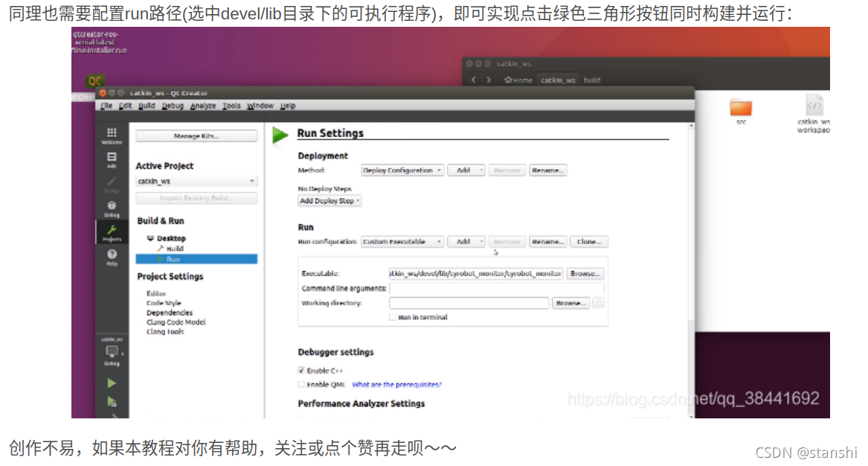Open Debug mode bug icon in sidebar
The width and height of the screenshot is (868, 466).
[x=112, y=209]
